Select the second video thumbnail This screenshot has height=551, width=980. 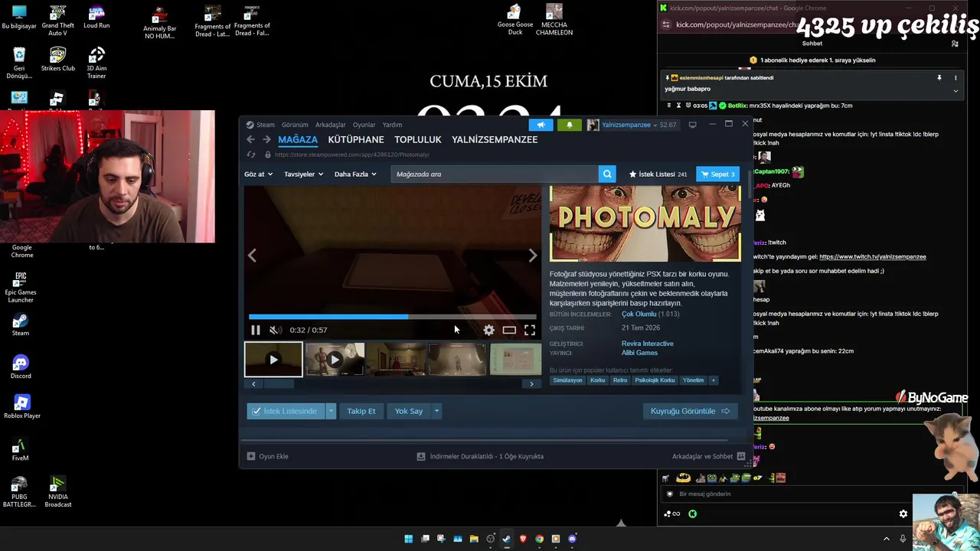click(x=335, y=360)
